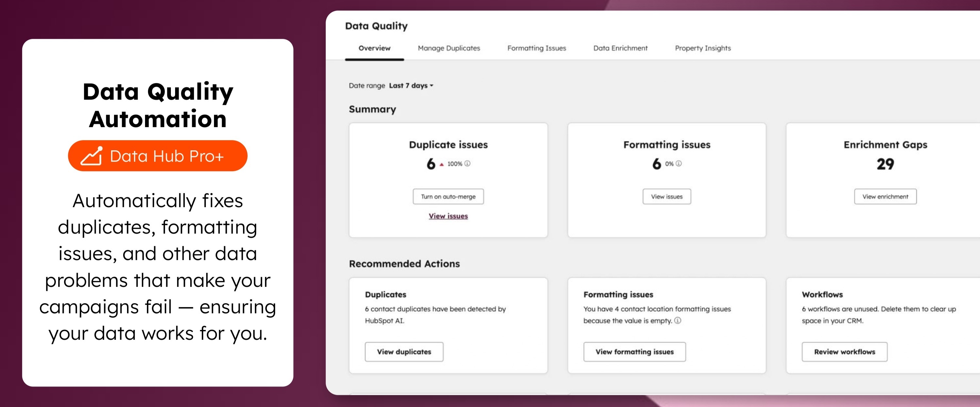This screenshot has width=980, height=407.
Task: Open the Manage Duplicates tab
Action: tap(449, 48)
